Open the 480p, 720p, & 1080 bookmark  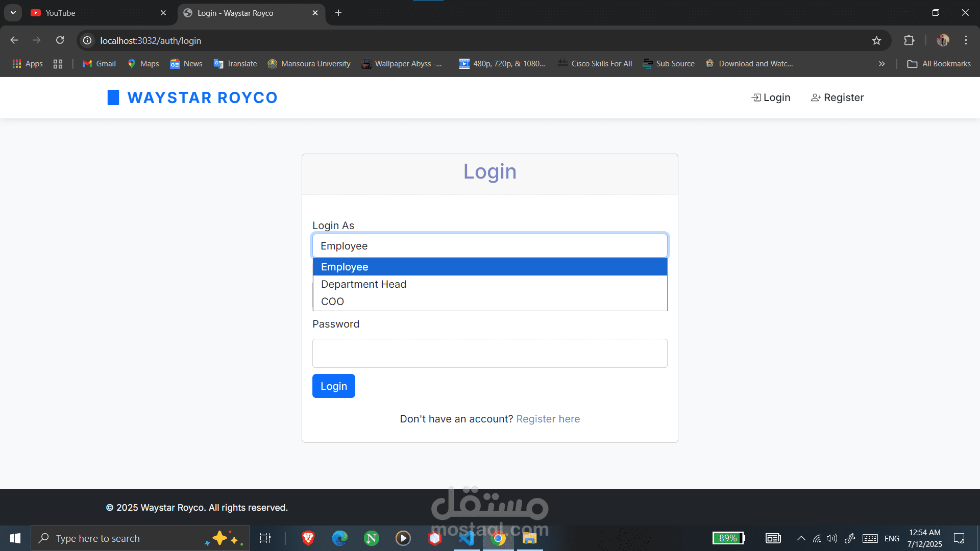click(502, 64)
